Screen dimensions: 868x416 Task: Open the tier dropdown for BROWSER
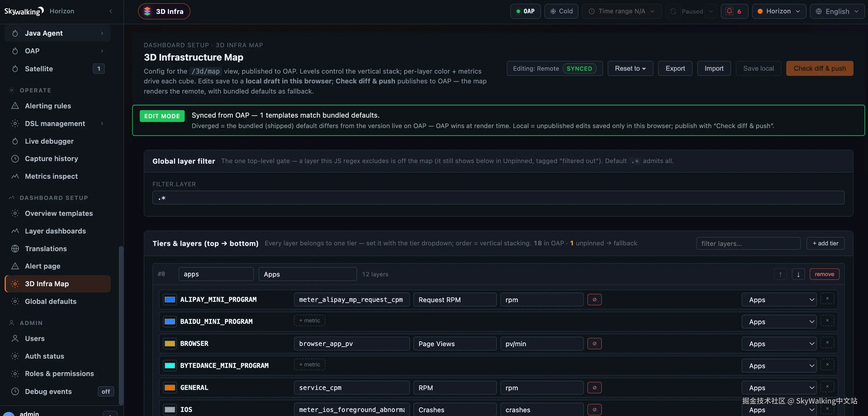click(x=779, y=344)
